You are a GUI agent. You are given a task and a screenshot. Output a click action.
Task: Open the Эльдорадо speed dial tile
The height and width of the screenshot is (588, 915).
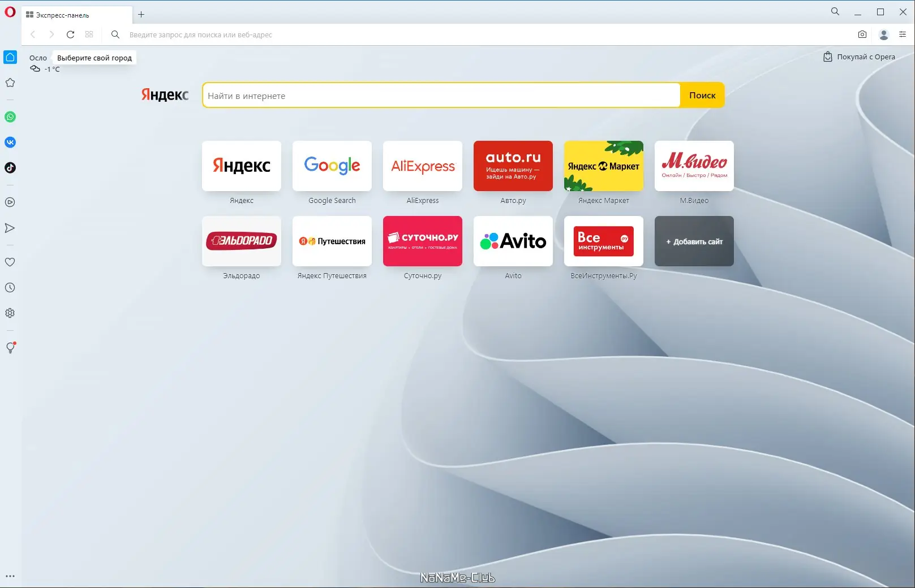click(x=242, y=241)
